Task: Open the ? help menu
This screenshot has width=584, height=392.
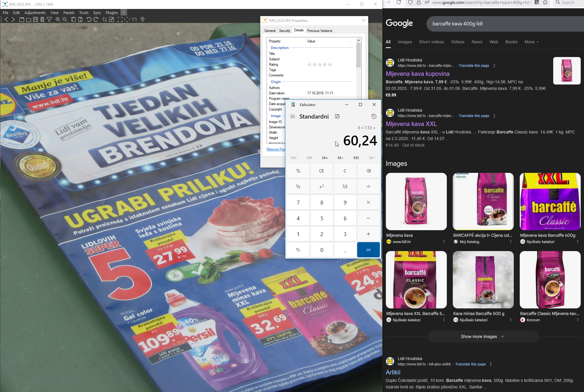Action: 124,13
